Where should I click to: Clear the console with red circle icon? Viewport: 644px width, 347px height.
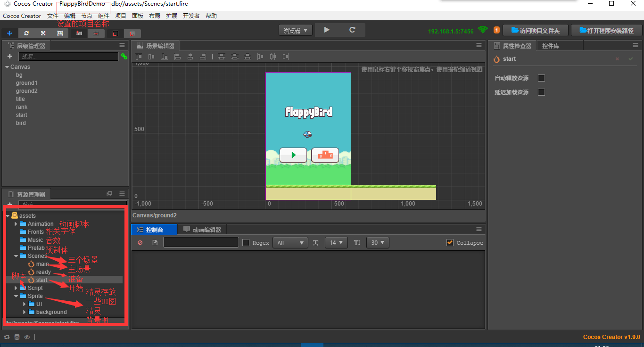pos(140,243)
